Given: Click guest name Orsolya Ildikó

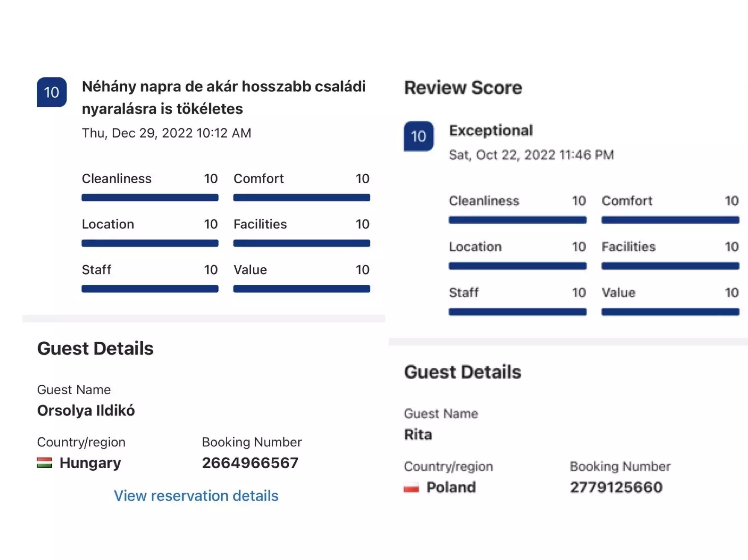Looking at the screenshot, I should 86,410.
